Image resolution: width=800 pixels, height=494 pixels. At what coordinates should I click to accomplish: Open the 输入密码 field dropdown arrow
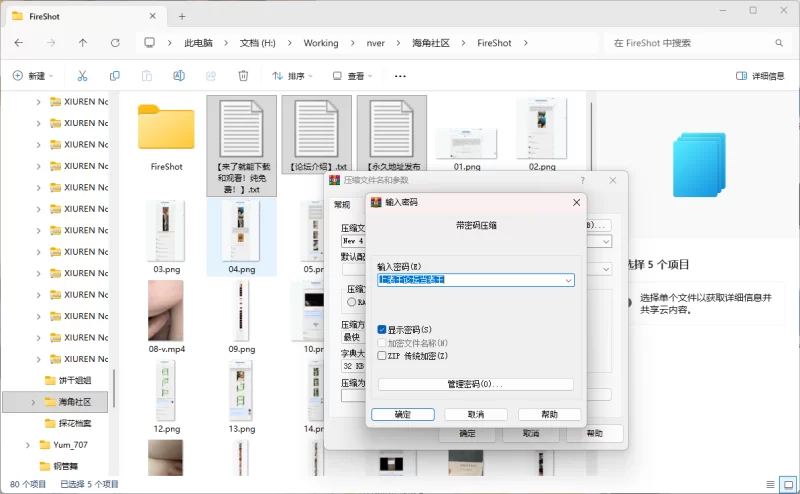[x=568, y=281]
